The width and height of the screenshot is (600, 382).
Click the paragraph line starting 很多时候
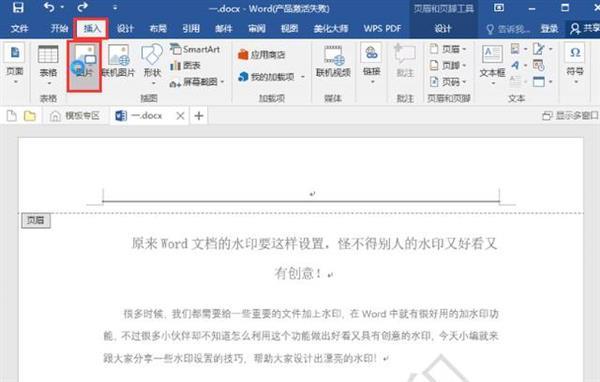[310, 314]
